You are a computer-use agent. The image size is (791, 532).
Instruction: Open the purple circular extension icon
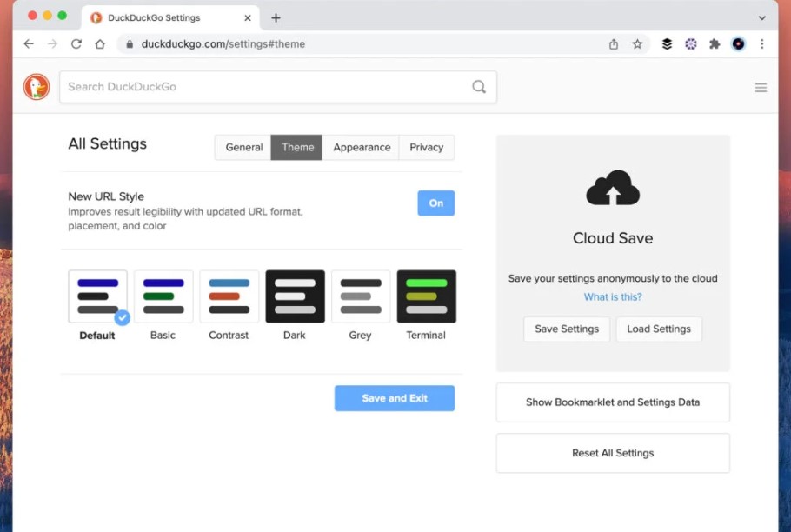point(691,43)
